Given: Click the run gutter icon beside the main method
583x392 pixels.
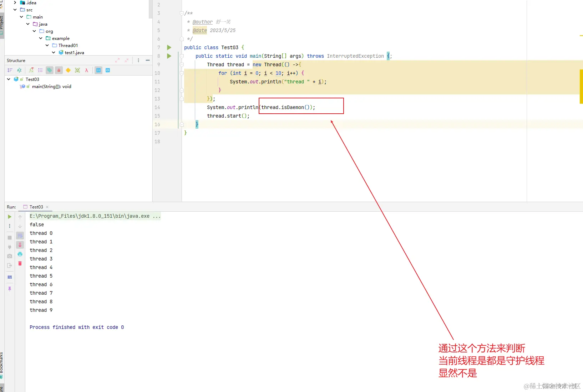Looking at the screenshot, I should (x=169, y=56).
